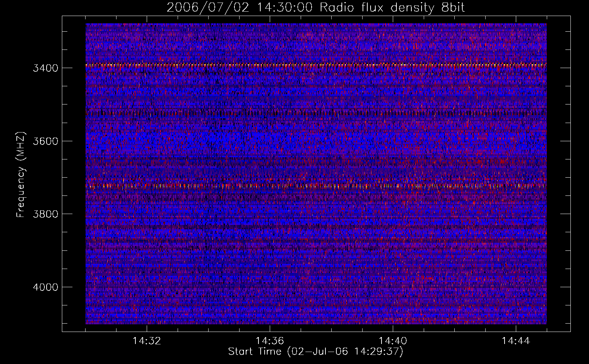This screenshot has width=589, height=364.
Task: Select the 3400 frequency tick label
Action: pyautogui.click(x=46, y=68)
